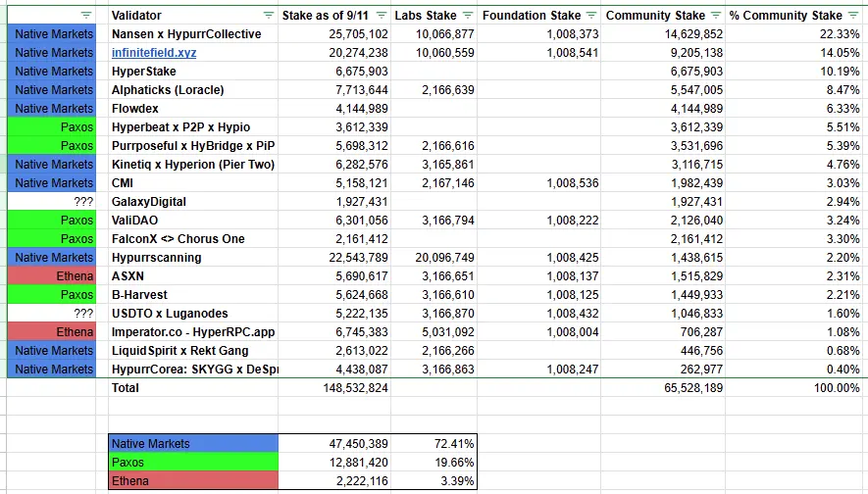The image size is (868, 494).
Task: Select the summary Ethena red cell
Action: tap(194, 480)
